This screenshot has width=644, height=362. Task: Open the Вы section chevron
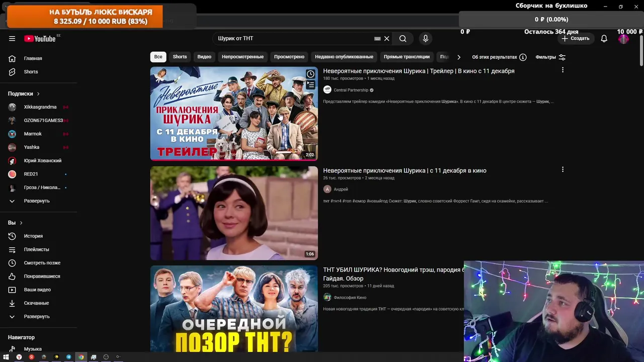click(21, 223)
